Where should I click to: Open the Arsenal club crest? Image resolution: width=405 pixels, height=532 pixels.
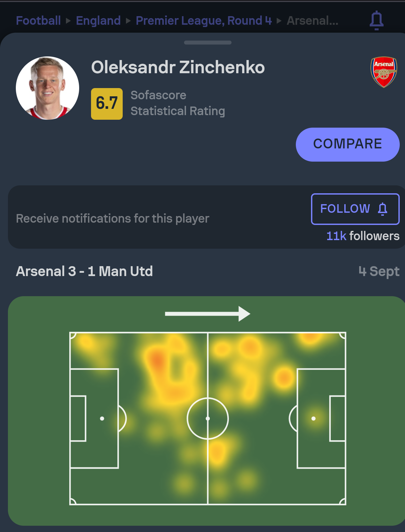click(x=384, y=72)
